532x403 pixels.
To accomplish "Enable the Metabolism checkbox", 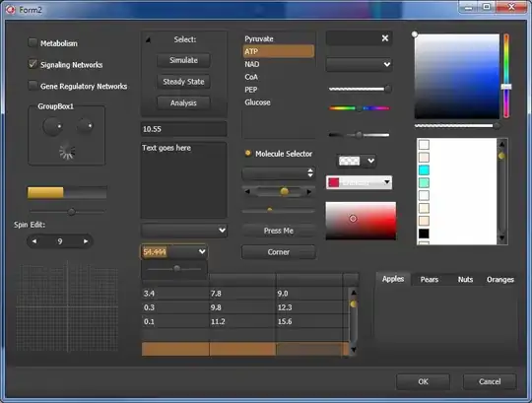I will coord(33,42).
